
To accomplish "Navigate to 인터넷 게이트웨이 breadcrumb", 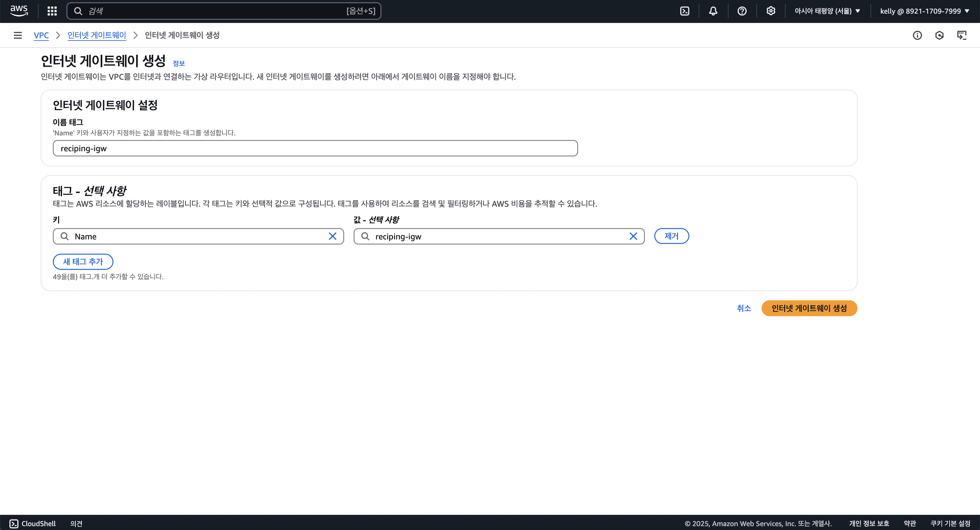I will click(97, 35).
